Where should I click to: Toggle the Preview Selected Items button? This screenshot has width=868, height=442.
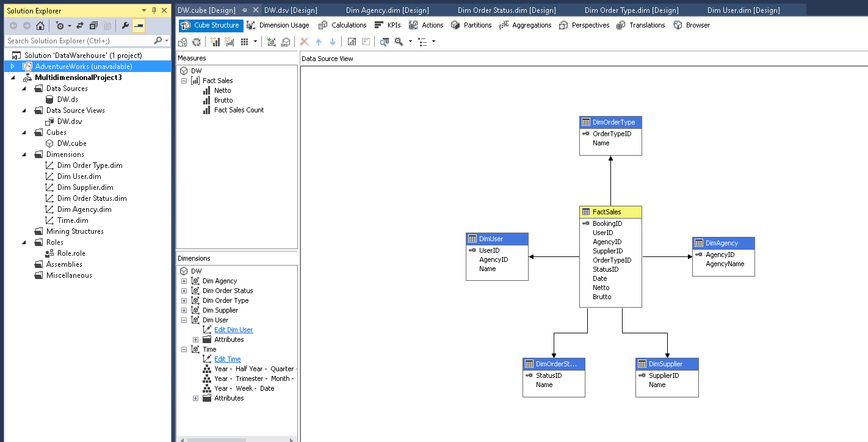(139, 26)
